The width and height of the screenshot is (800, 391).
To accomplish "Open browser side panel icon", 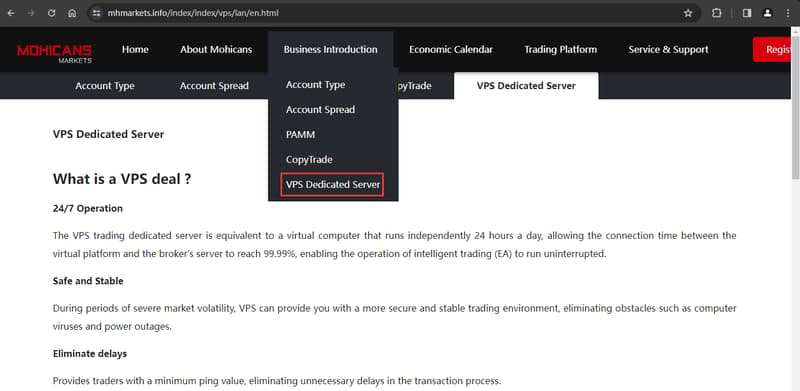I will (x=747, y=13).
